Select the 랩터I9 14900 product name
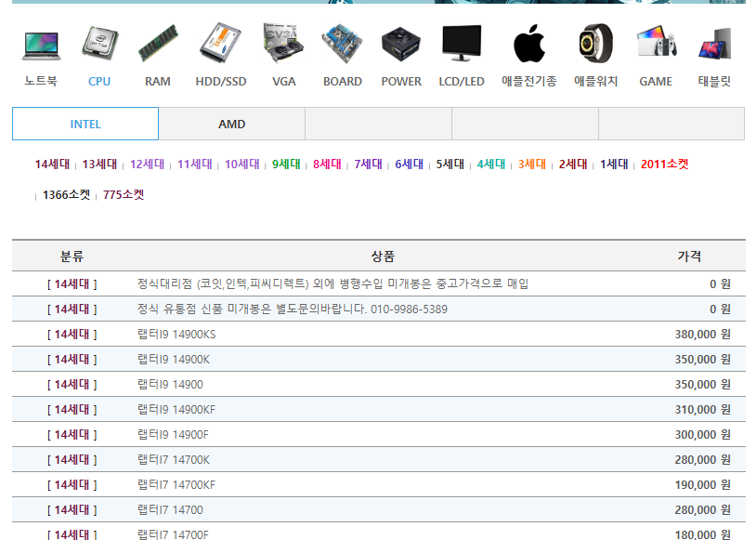 click(170, 385)
